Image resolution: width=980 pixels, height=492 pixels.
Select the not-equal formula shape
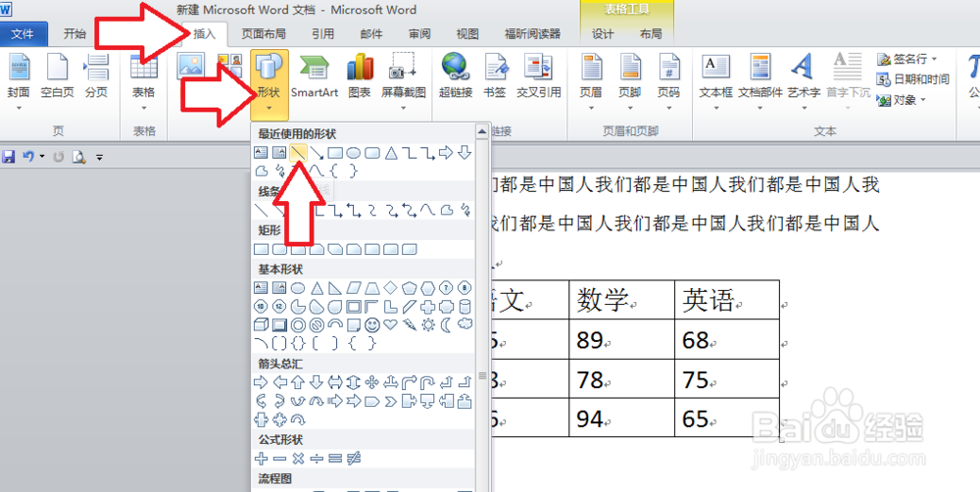(354, 459)
